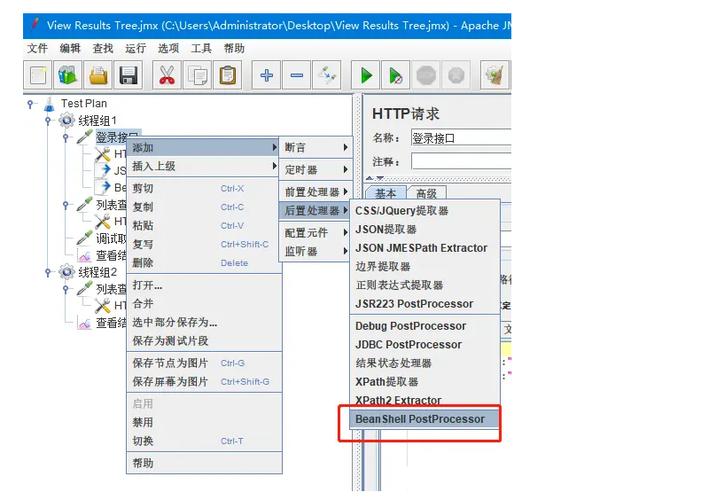Select 保存为测试片段
701x500 pixels.
(x=204, y=341)
